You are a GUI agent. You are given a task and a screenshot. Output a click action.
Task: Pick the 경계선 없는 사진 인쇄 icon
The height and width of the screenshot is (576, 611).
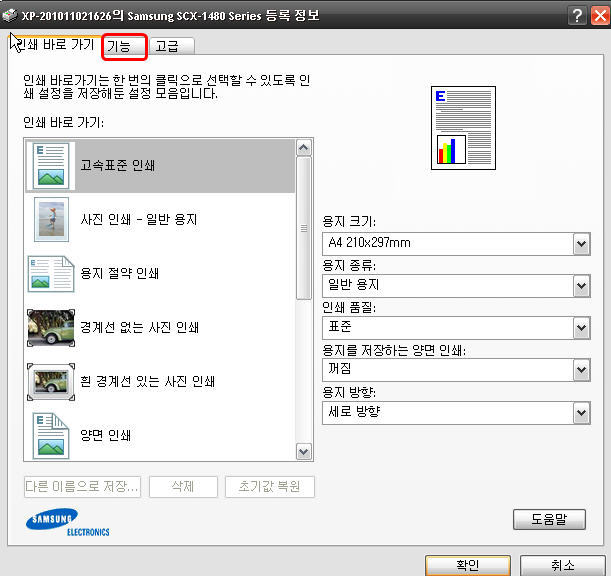coord(49,326)
